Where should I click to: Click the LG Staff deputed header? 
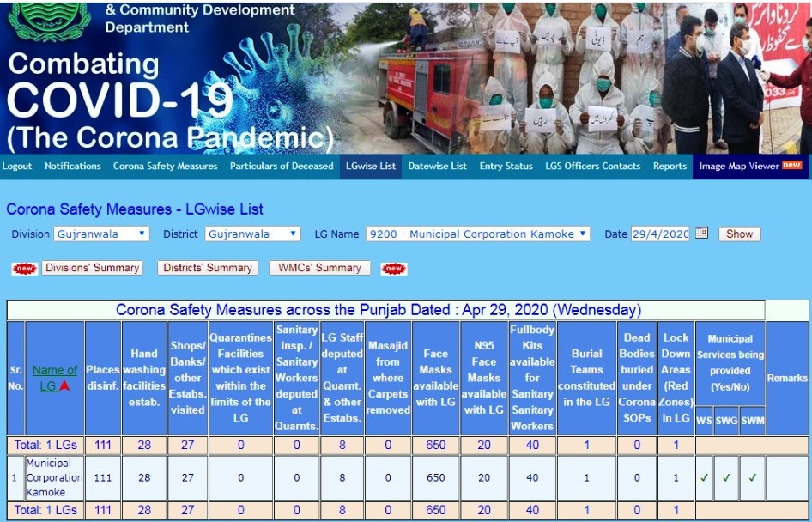point(342,378)
